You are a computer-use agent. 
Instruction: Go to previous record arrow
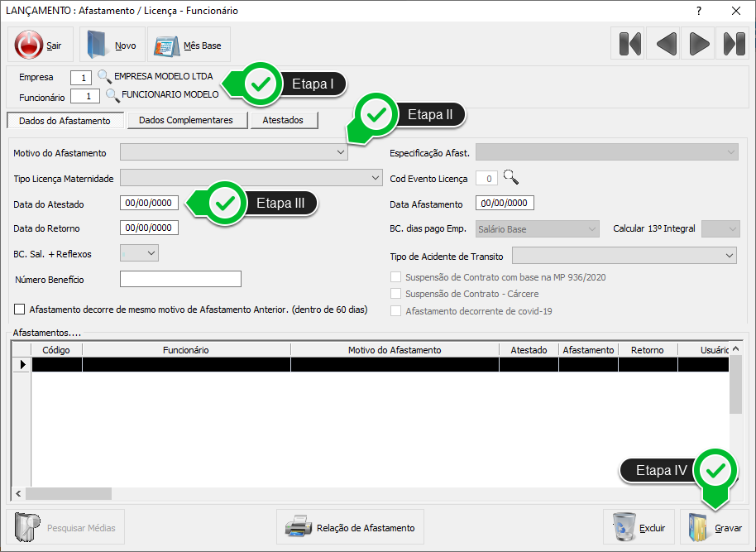click(666, 44)
